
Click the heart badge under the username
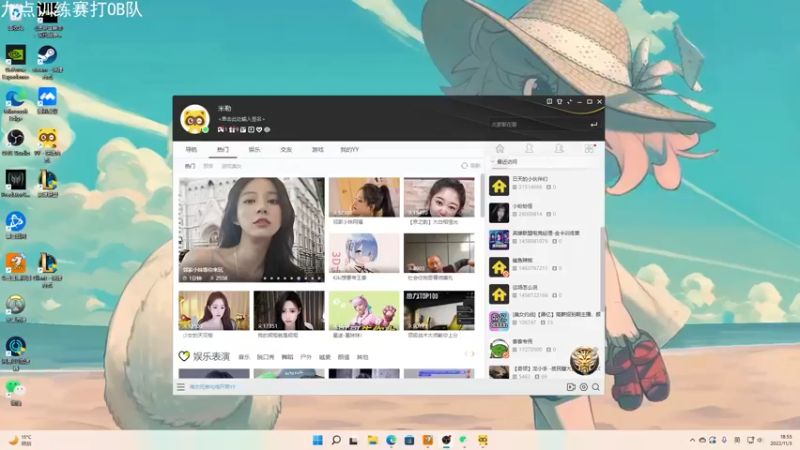pos(259,130)
